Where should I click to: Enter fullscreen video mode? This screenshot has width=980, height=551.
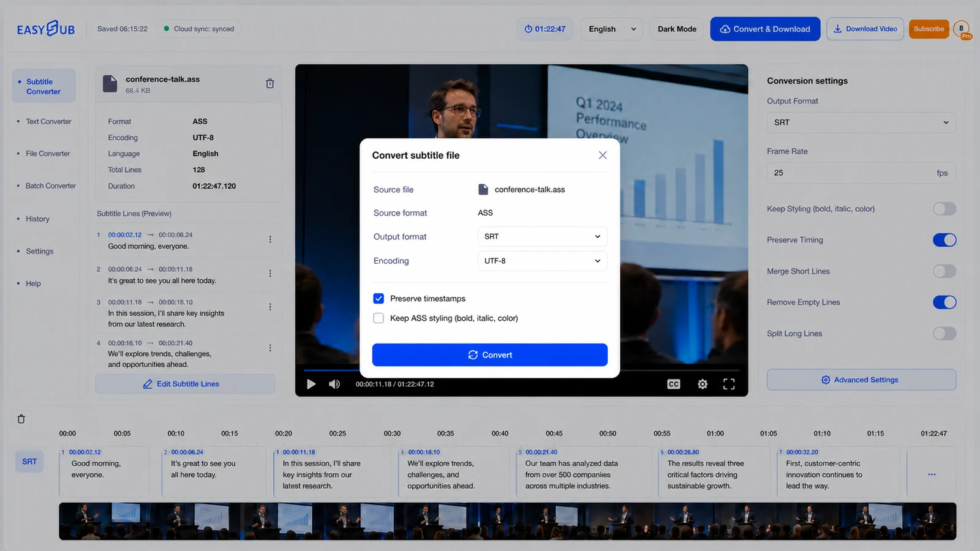pyautogui.click(x=729, y=384)
